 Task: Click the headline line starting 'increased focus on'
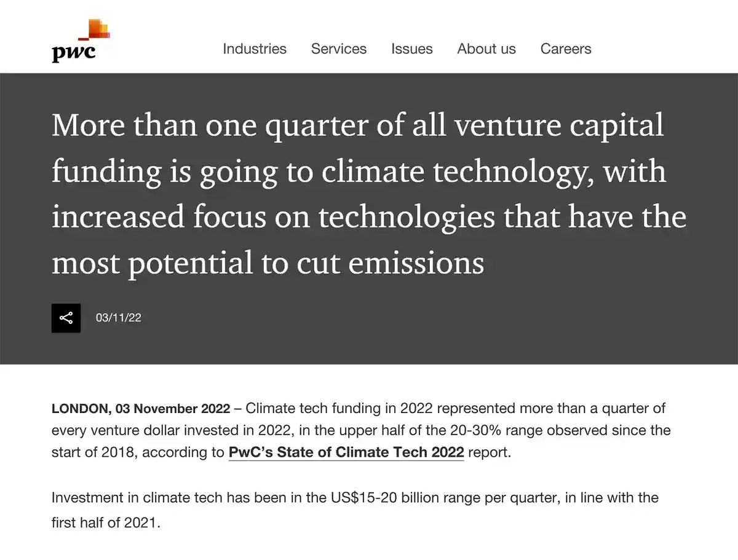368,217
